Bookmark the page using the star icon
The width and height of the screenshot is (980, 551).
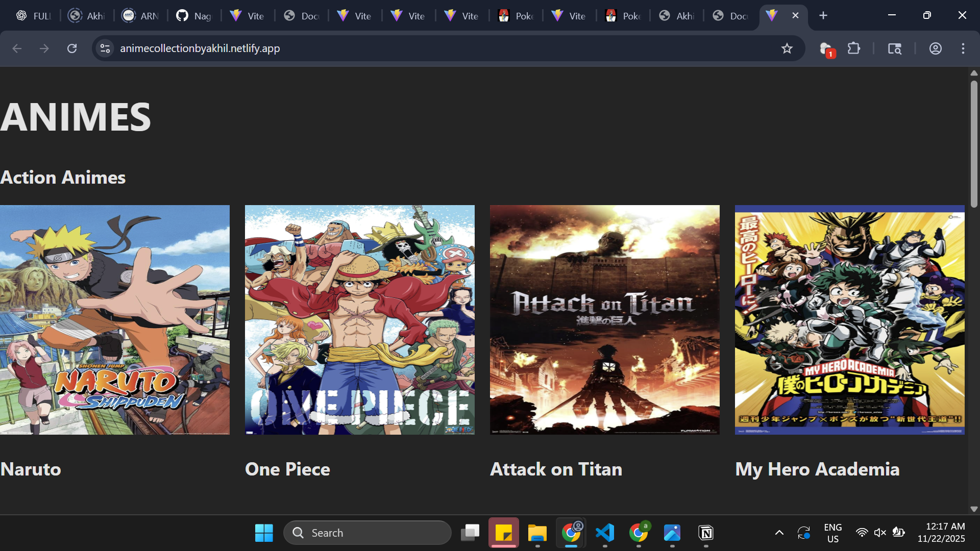tap(787, 48)
